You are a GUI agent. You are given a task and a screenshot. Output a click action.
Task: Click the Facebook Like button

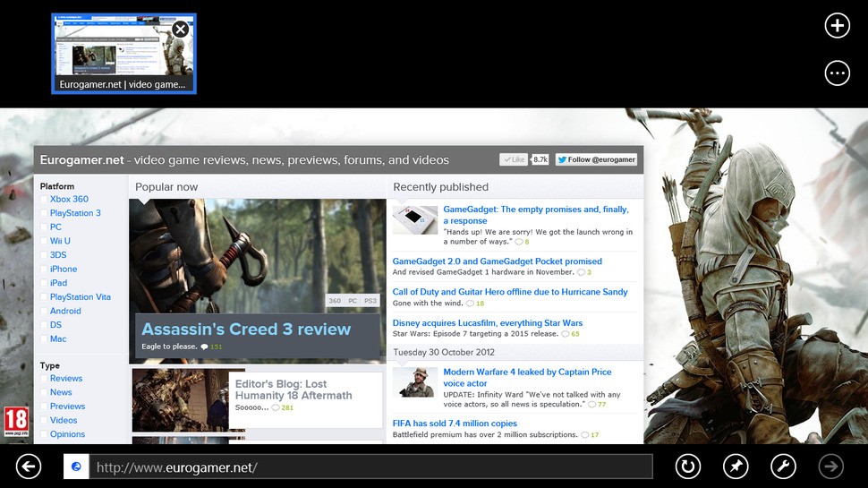tap(514, 159)
